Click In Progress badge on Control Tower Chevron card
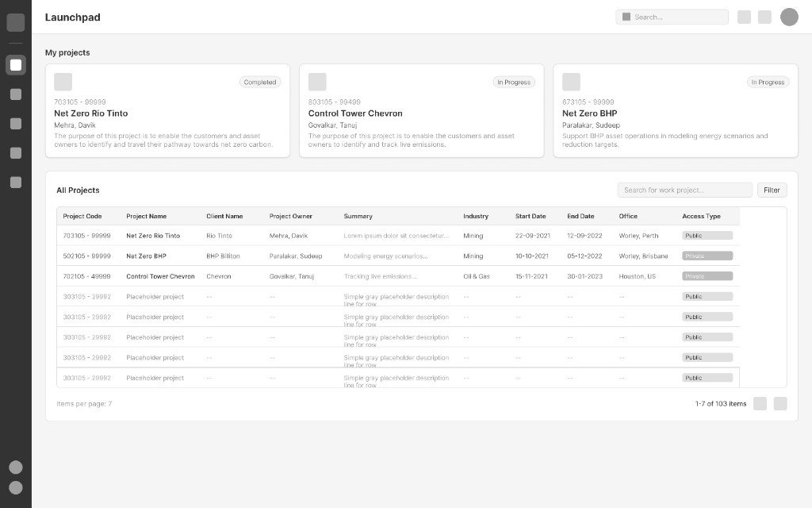 click(x=514, y=82)
